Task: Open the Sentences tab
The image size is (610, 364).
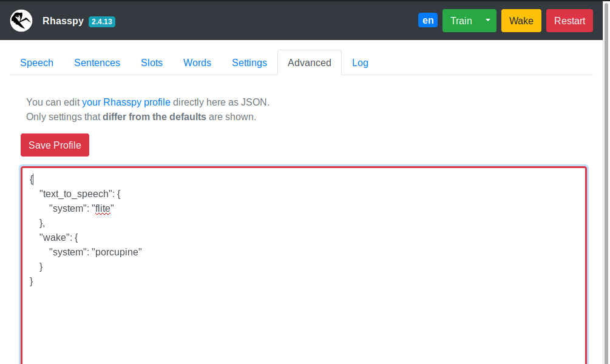Action: point(97,62)
